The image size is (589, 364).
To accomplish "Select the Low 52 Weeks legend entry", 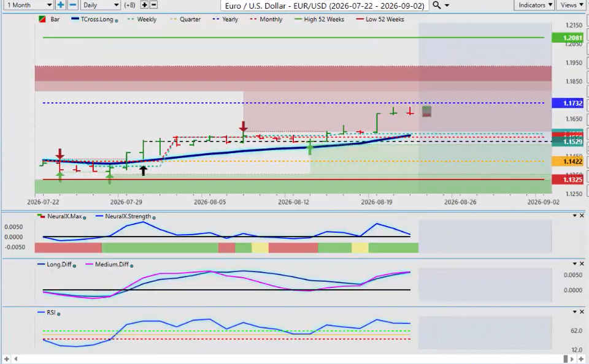I will (x=380, y=19).
